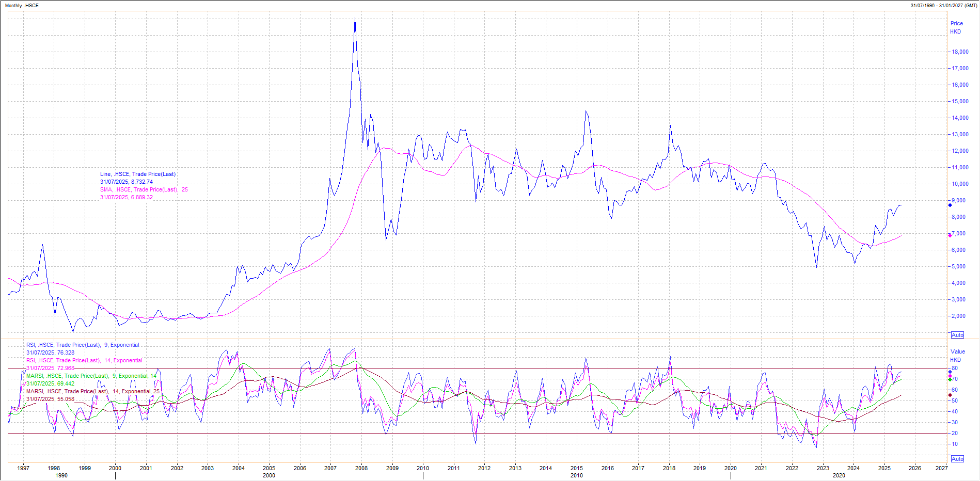Click the dark red MARSI diamond marker near 55

pyautogui.click(x=950, y=395)
